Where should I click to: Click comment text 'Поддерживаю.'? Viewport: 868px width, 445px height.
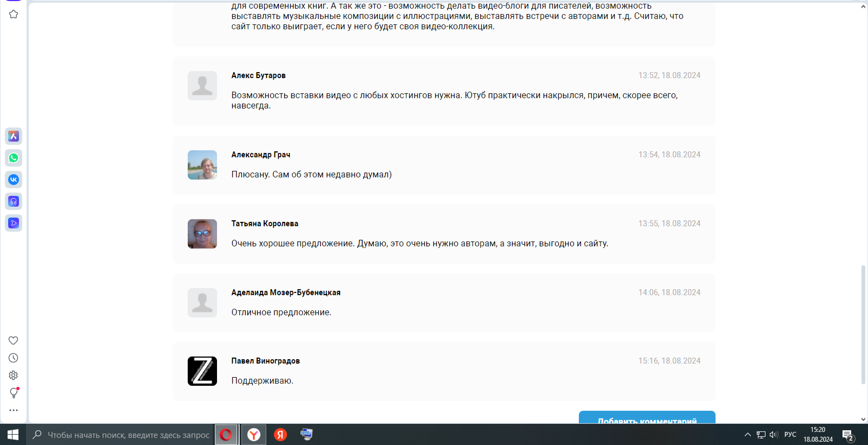[262, 381]
